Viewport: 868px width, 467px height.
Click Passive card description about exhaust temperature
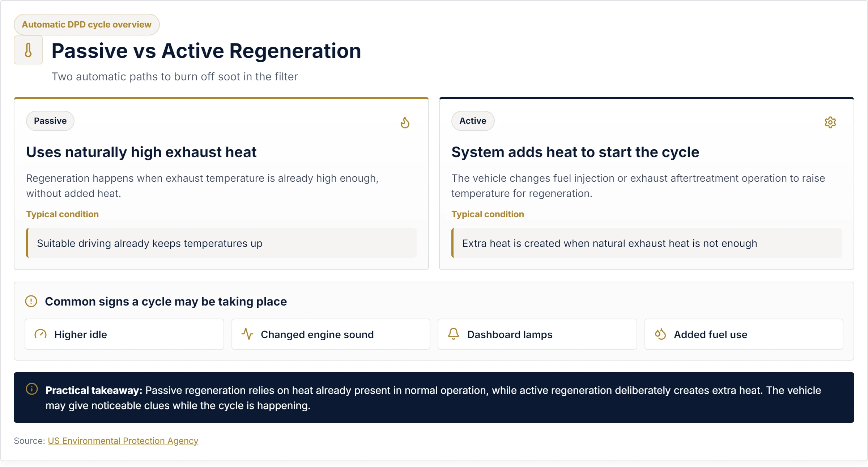point(203,186)
